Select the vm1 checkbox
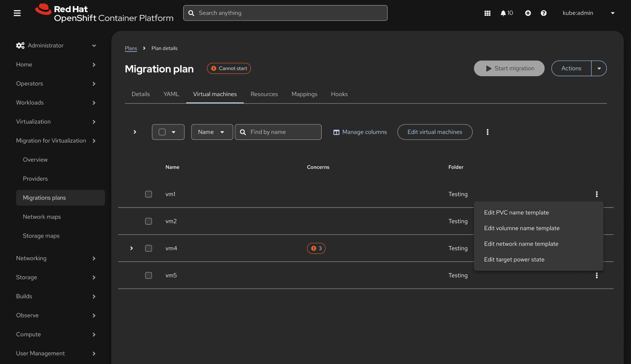631x364 pixels. (148, 194)
